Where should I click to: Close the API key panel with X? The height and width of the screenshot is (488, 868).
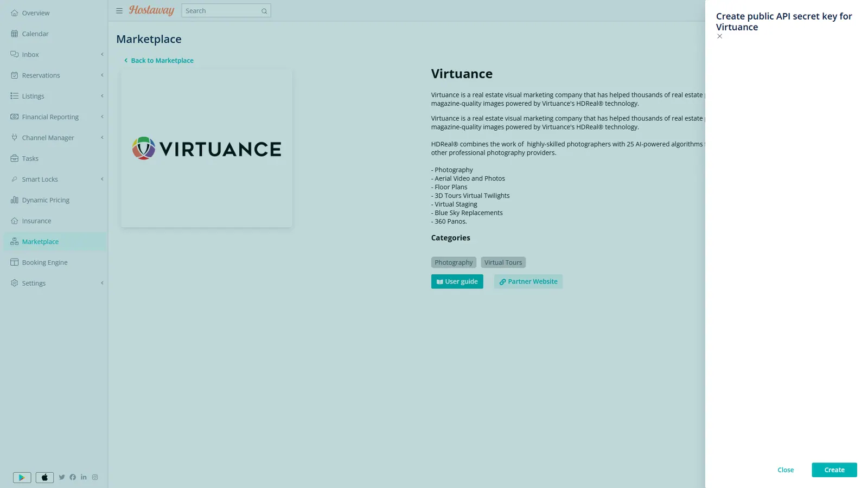[720, 36]
